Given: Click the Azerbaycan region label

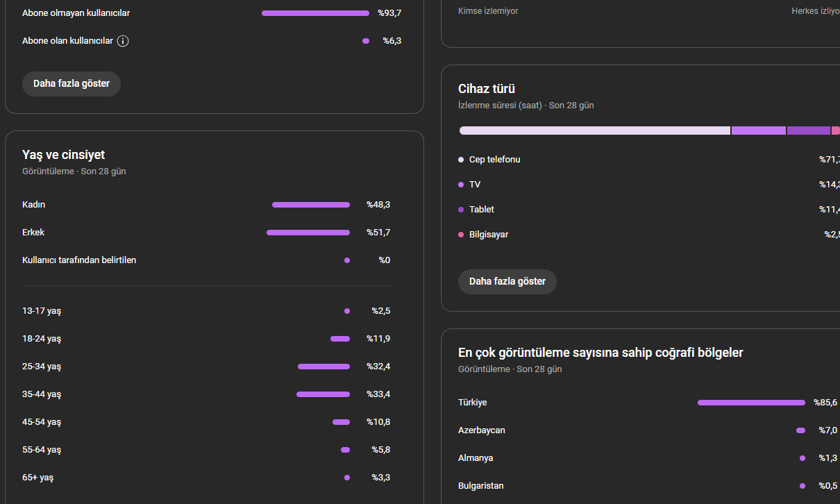Looking at the screenshot, I should point(482,430).
